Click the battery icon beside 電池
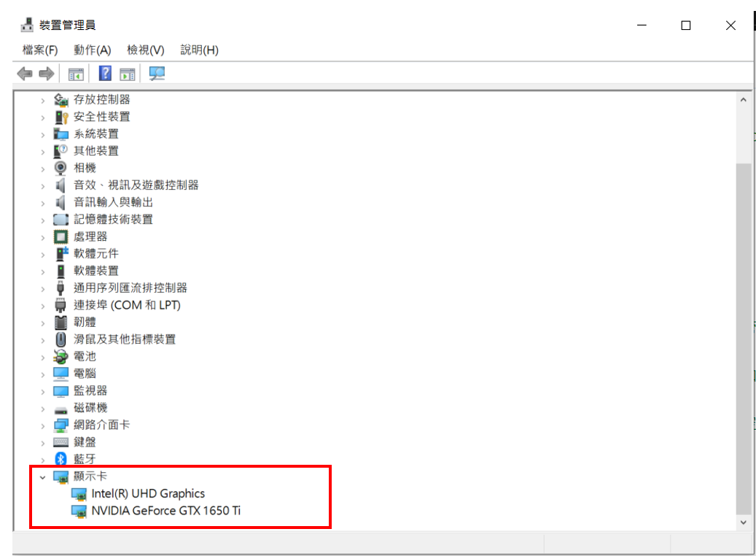Viewport: 756px width, 556px height. pos(61,356)
